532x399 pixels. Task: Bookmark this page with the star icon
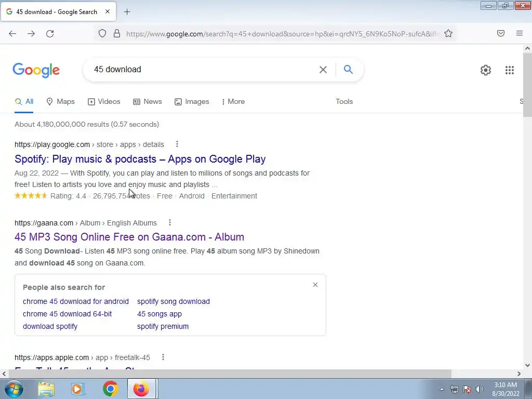point(448,33)
